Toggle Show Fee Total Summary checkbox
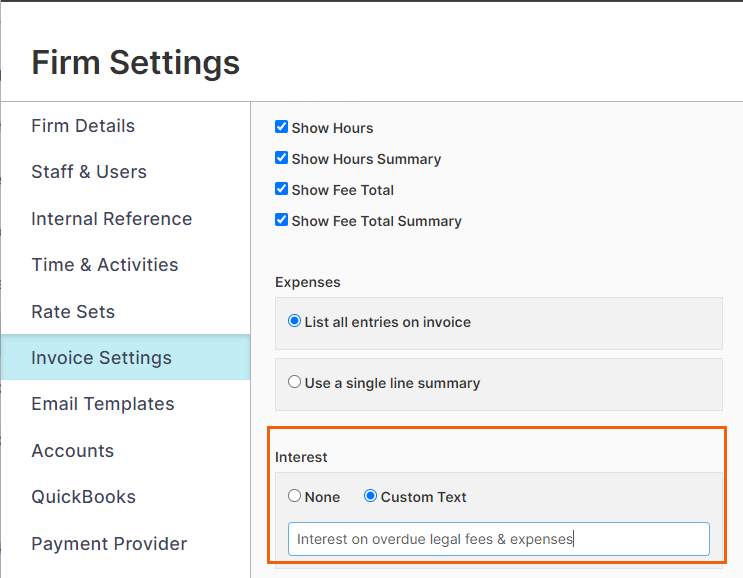The height and width of the screenshot is (578, 743). click(282, 221)
